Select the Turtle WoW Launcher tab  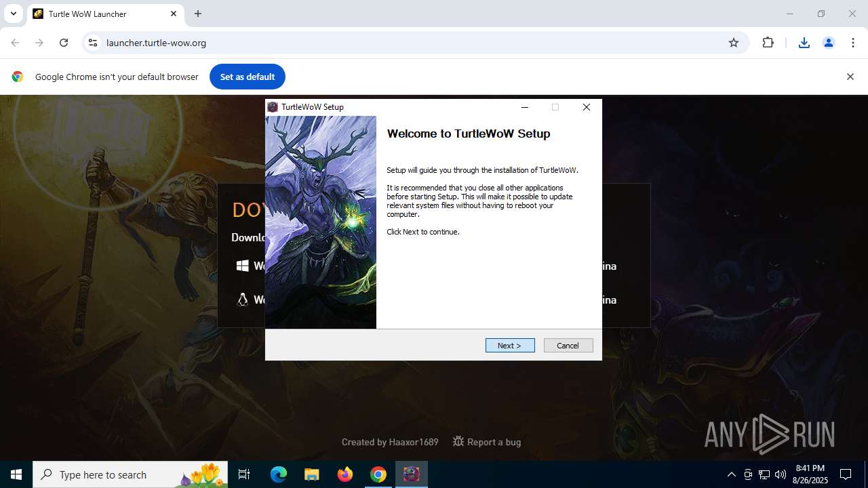click(x=105, y=14)
